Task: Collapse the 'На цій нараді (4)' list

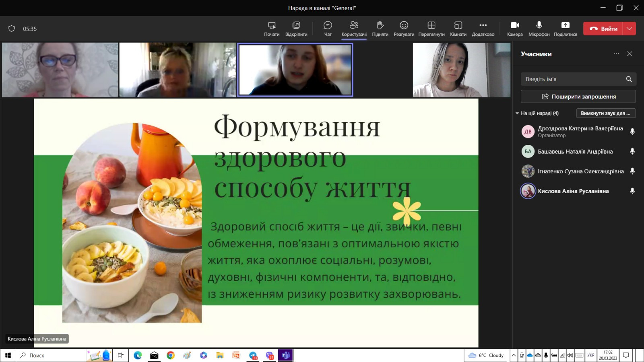Action: (x=517, y=113)
